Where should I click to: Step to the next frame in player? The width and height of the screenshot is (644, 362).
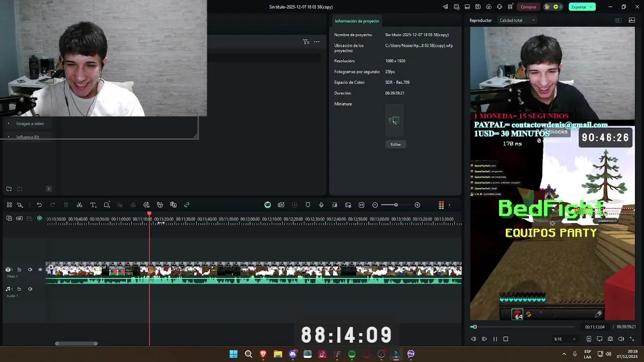(484, 339)
